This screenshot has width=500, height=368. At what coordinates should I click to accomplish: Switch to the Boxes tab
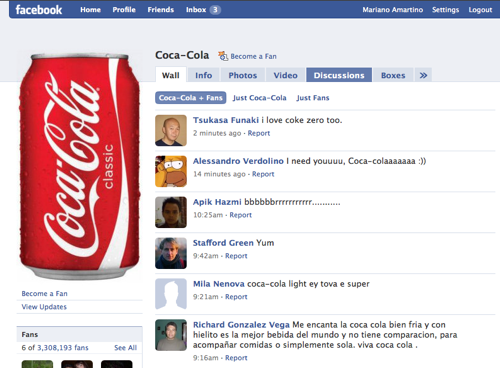click(393, 75)
